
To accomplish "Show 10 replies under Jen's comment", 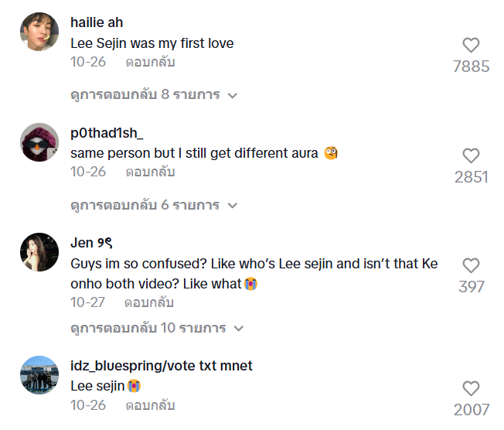I will 156,329.
